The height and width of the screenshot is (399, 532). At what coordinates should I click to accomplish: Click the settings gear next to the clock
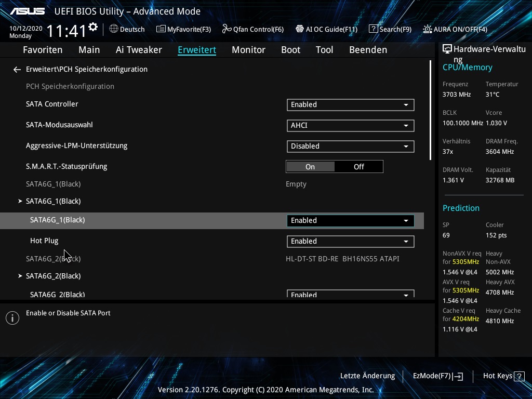pyautogui.click(x=93, y=27)
